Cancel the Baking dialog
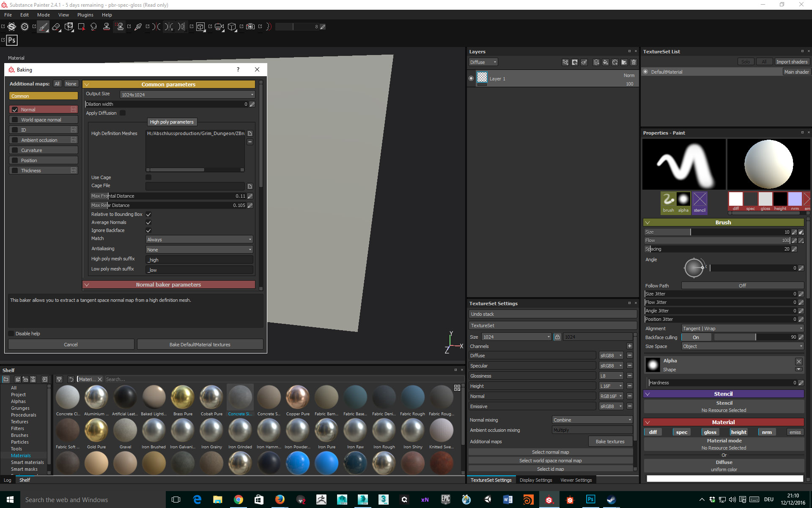The height and width of the screenshot is (508, 812). point(71,345)
